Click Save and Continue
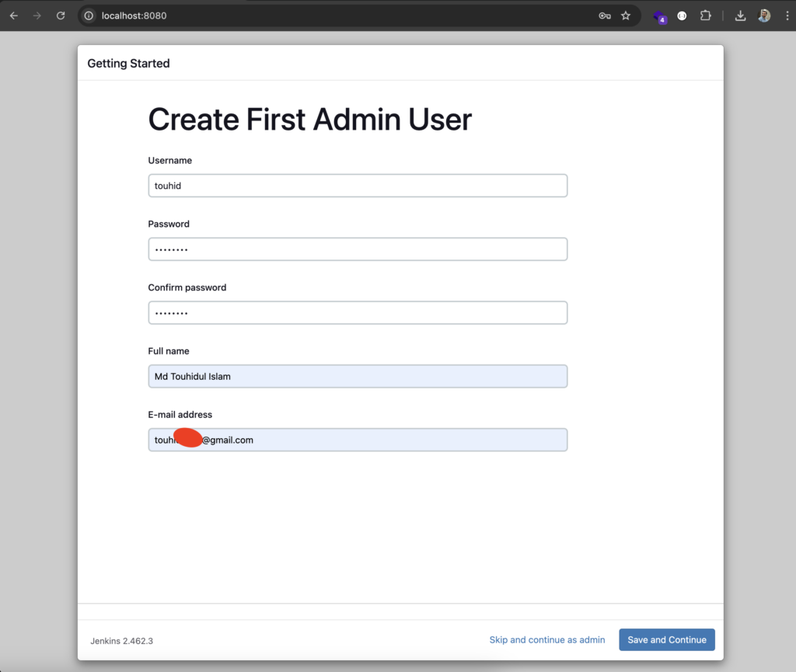The height and width of the screenshot is (672, 796). [x=666, y=639]
